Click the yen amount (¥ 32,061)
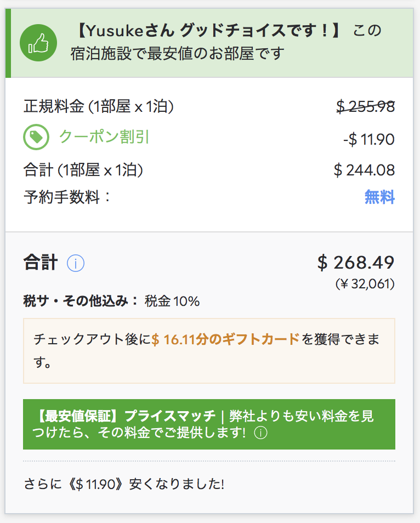The image size is (420, 523). (365, 284)
